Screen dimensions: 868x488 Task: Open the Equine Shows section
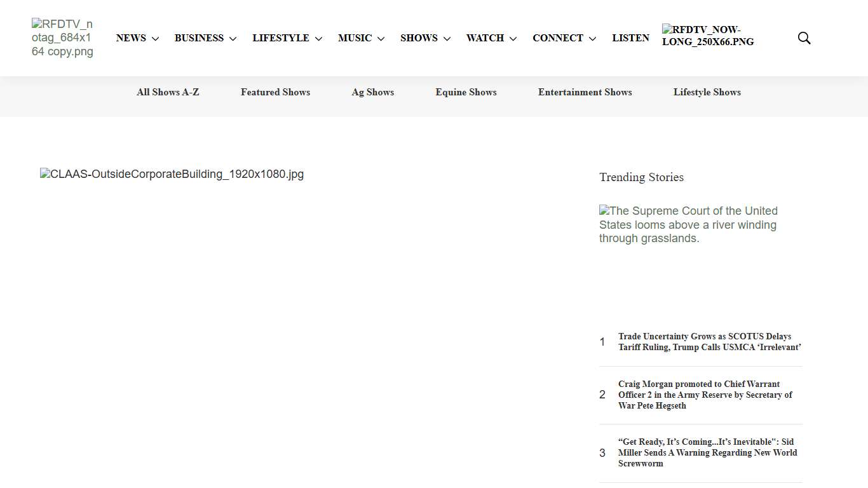[x=466, y=92]
